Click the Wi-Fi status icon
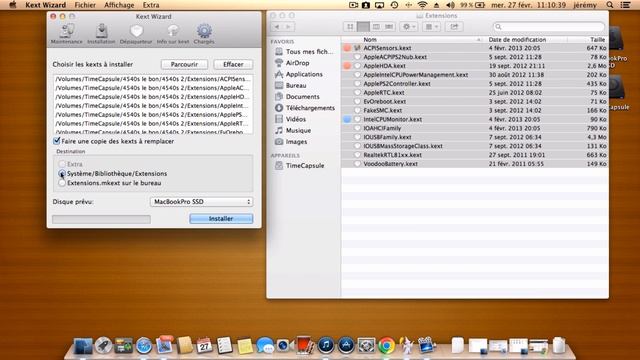This screenshot has width=640, height=360. coord(422,5)
